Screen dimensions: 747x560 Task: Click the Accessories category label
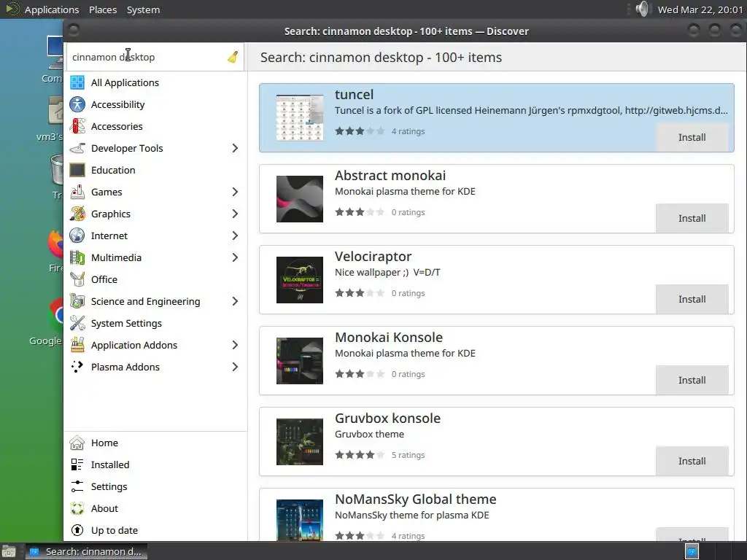pos(117,126)
